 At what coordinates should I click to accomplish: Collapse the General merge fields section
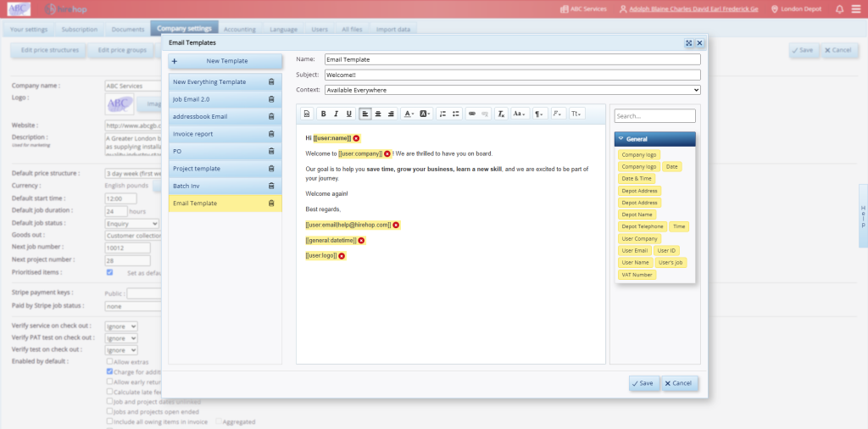(x=655, y=139)
